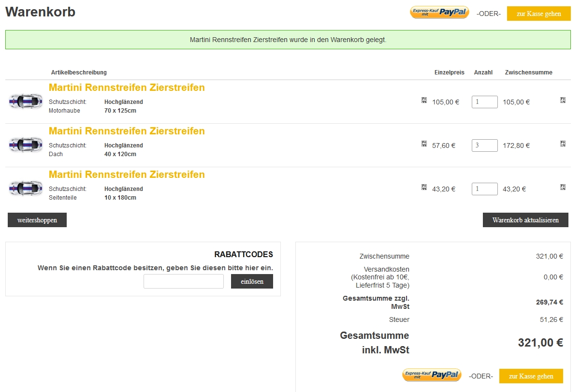Click the 'weitershoppen' button
581x392 pixels.
[37, 220]
